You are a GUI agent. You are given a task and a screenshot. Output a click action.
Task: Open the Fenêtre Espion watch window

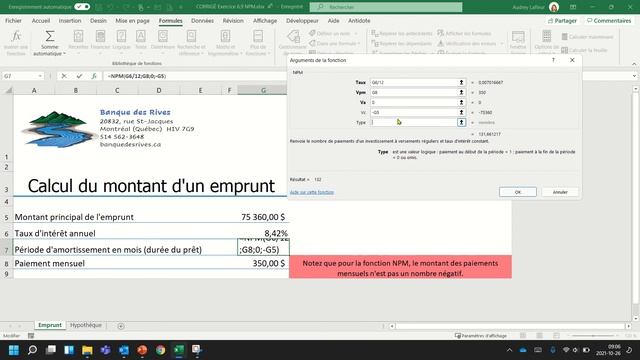[x=518, y=42]
